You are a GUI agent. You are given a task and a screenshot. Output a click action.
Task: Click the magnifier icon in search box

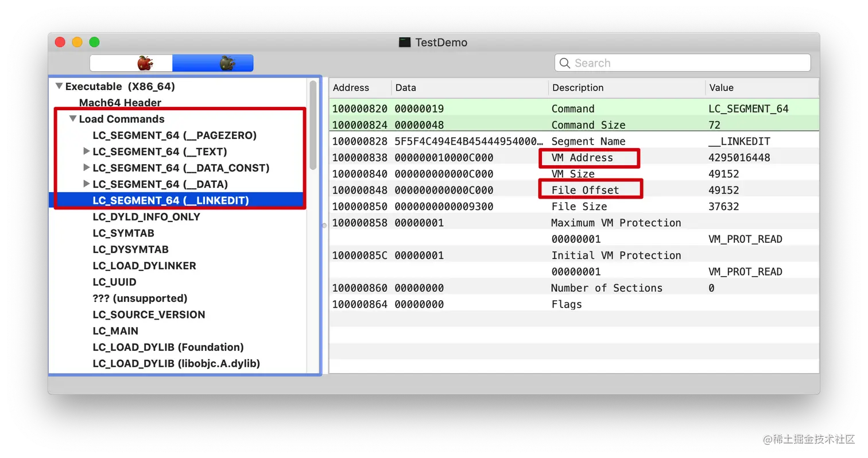(565, 63)
